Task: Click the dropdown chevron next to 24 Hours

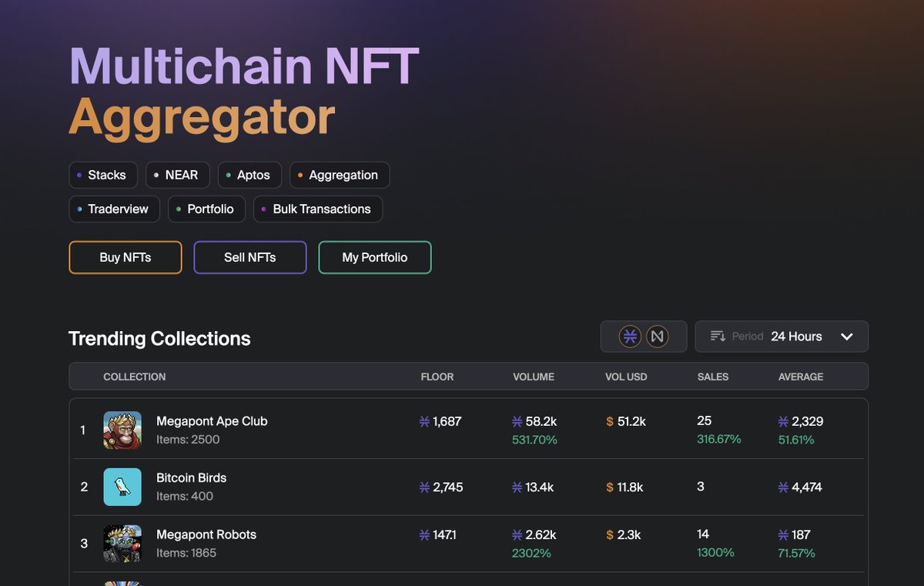Action: tap(847, 337)
